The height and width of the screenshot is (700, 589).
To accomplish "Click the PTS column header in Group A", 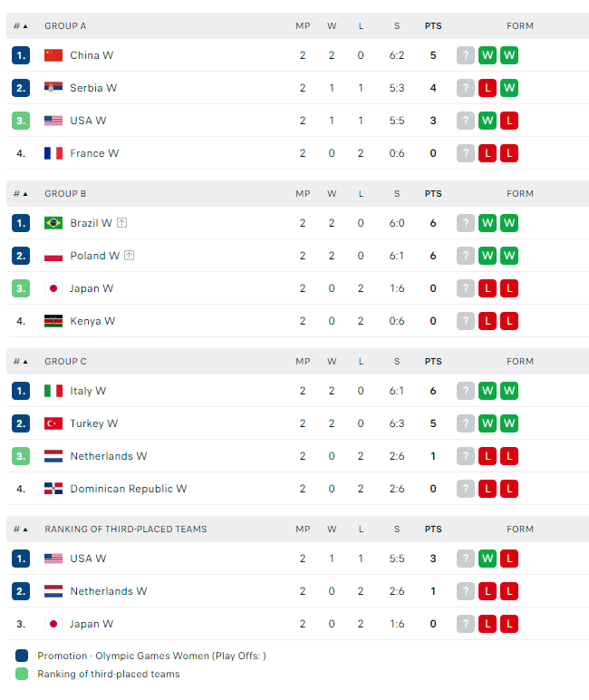I will point(433,26).
